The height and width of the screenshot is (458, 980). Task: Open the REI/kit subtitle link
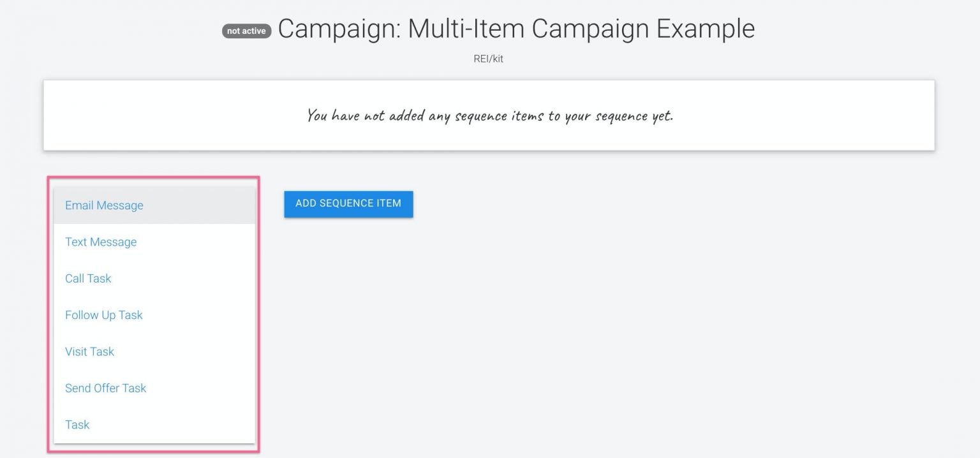[x=490, y=58]
